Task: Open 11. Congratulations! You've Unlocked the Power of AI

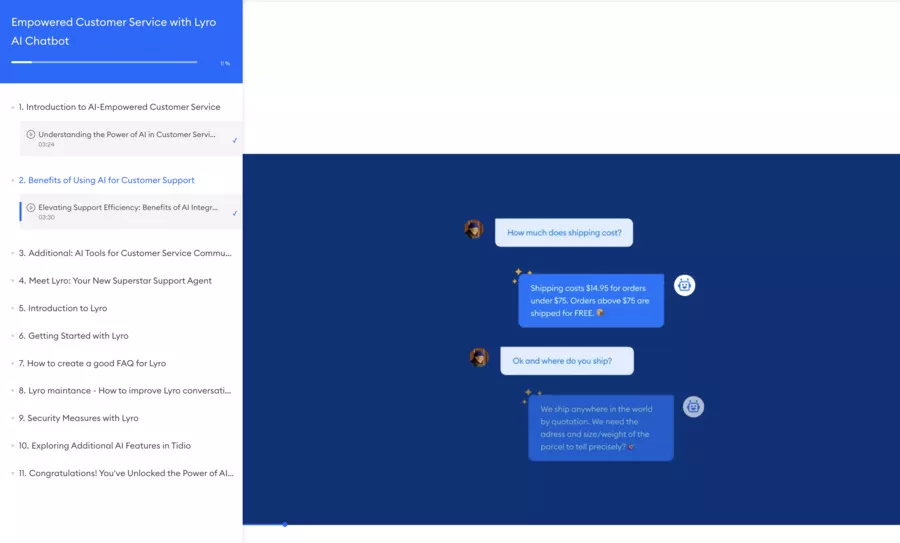Action: [126, 473]
